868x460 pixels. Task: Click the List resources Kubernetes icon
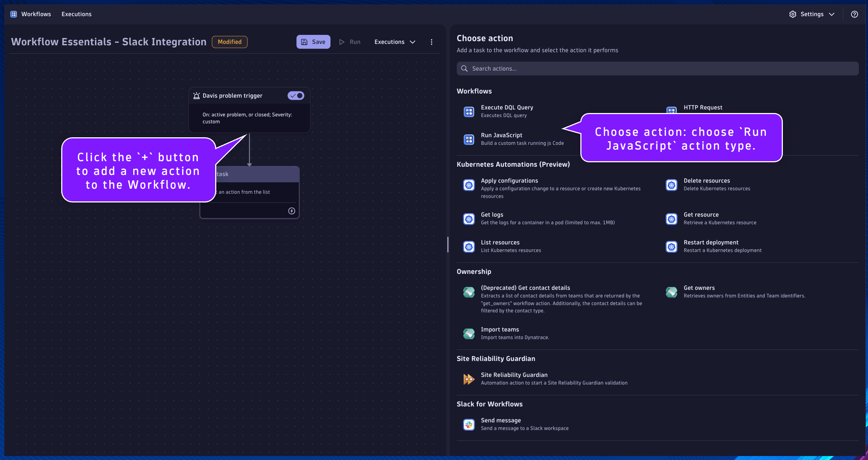[469, 247]
